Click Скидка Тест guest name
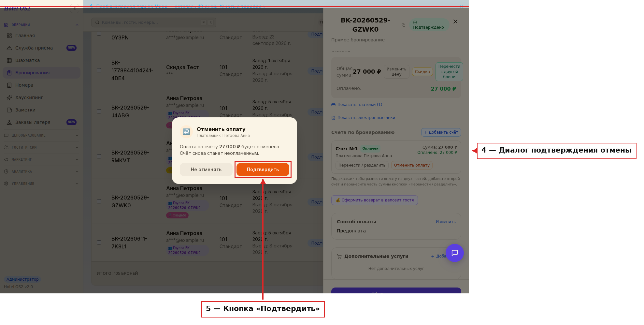644x325 pixels. tap(182, 67)
